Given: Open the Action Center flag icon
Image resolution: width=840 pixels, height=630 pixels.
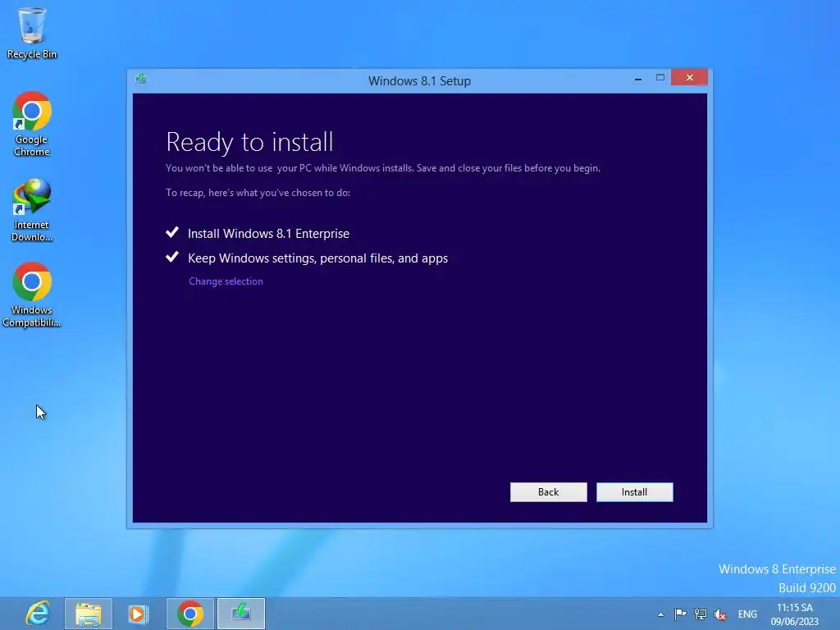Looking at the screenshot, I should tap(680, 614).
